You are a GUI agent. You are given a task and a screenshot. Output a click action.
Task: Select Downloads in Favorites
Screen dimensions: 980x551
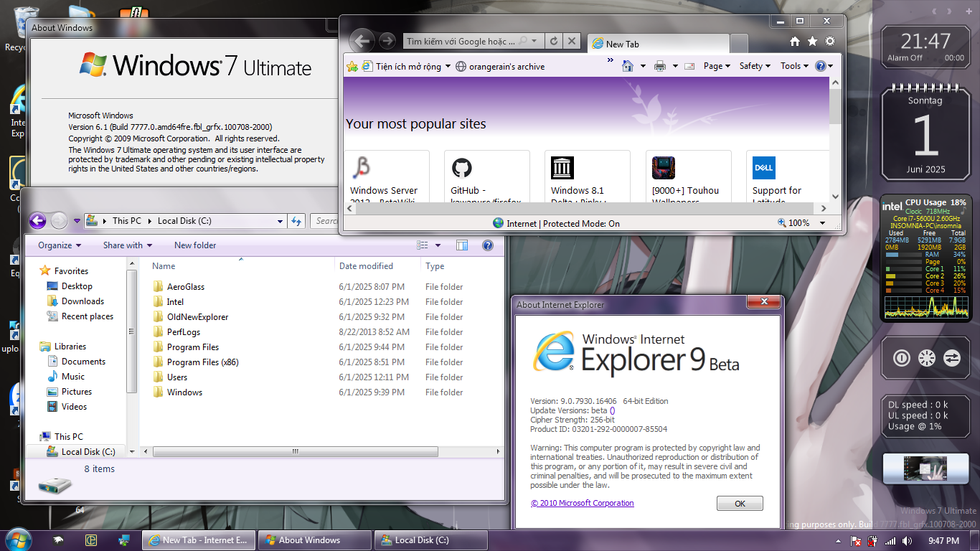83,301
